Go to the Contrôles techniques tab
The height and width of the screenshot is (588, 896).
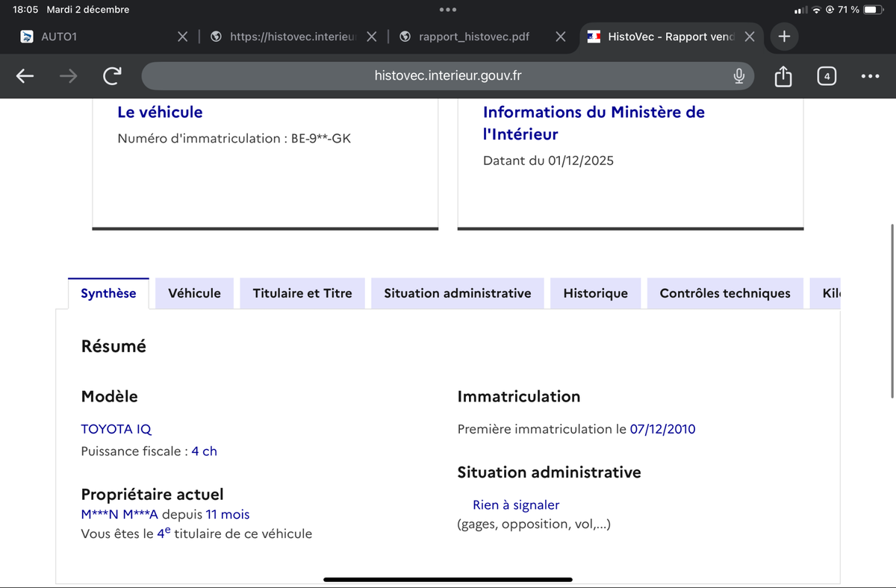[724, 293]
